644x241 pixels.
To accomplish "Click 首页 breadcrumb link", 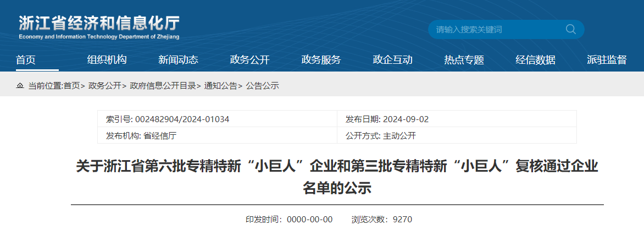I will pyautogui.click(x=71, y=86).
